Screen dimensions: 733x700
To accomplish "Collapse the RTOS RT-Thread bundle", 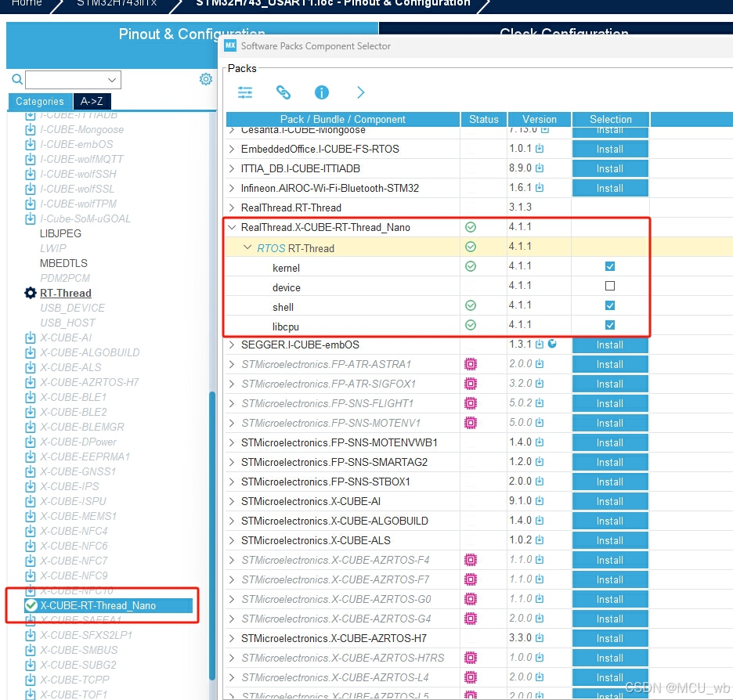I will coord(247,247).
